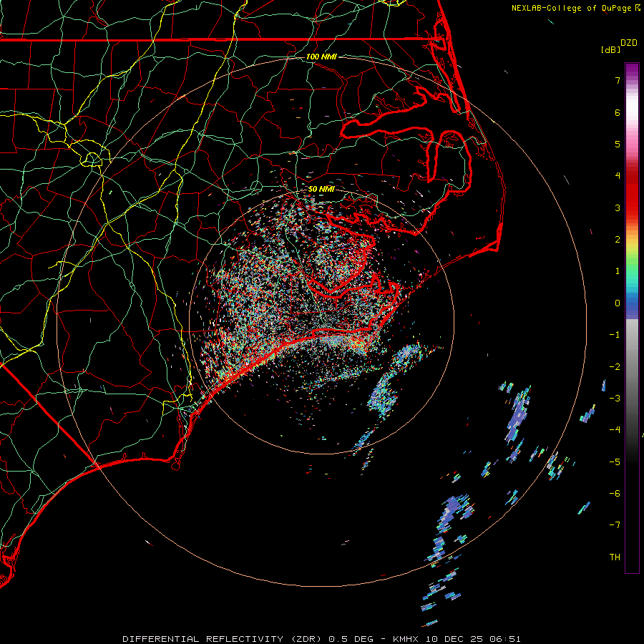Click the 'KMHX' radar site identifier
644x644 pixels.
pos(406,639)
